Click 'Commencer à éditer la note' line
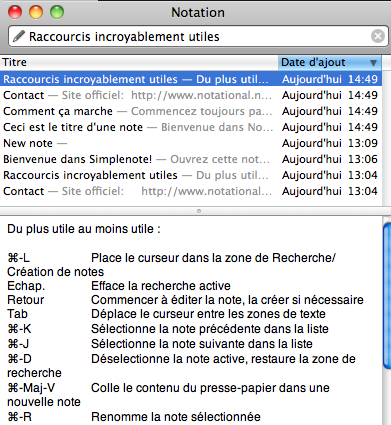Image resolution: width=391 pixels, height=425 pixels. (x=227, y=300)
